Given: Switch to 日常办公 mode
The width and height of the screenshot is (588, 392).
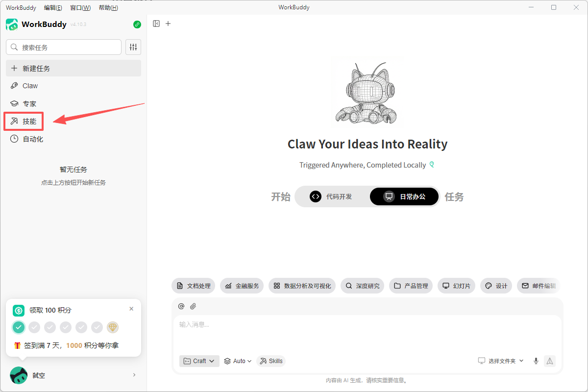Looking at the screenshot, I should (404, 196).
